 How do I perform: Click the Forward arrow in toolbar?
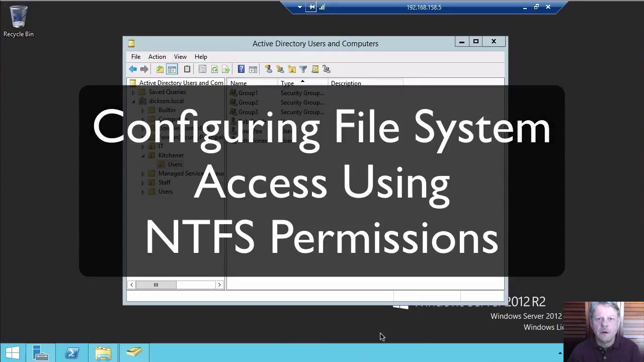(144, 69)
